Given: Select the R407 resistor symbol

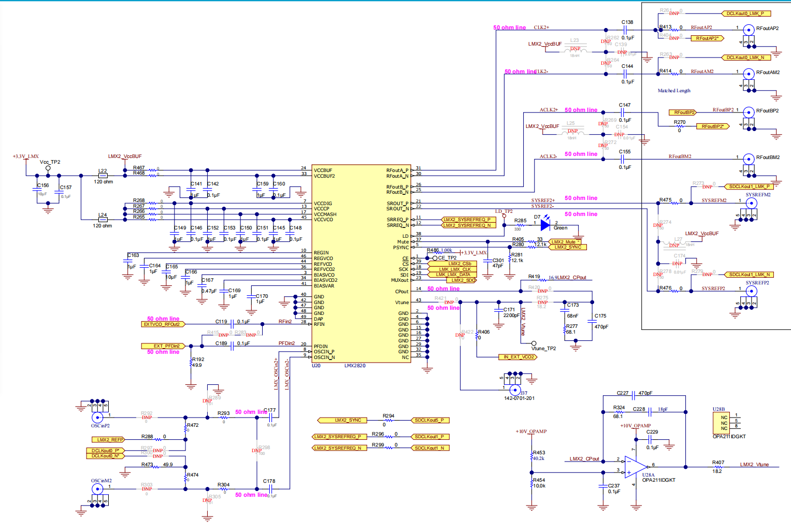Looking at the screenshot, I should tap(717, 467).
